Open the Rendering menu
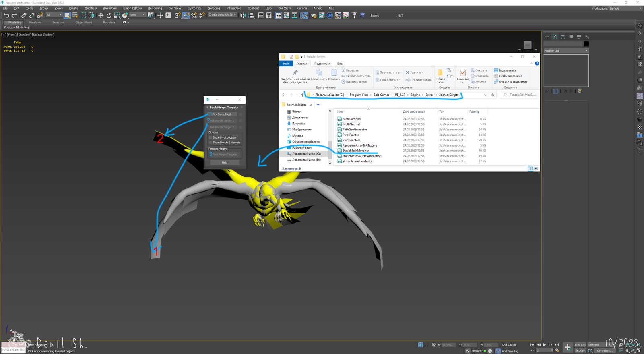 [x=155, y=8]
